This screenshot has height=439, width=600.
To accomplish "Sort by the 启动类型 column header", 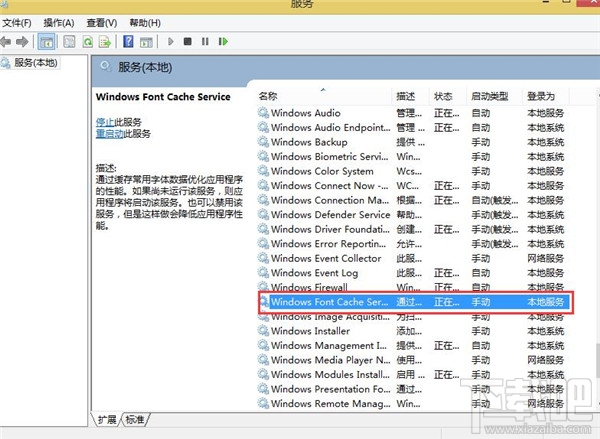I will 490,96.
